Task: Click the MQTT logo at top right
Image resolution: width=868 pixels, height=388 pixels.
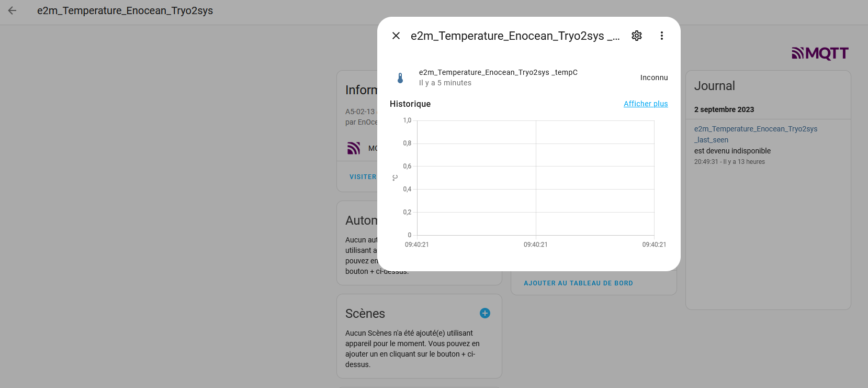Action: click(820, 53)
